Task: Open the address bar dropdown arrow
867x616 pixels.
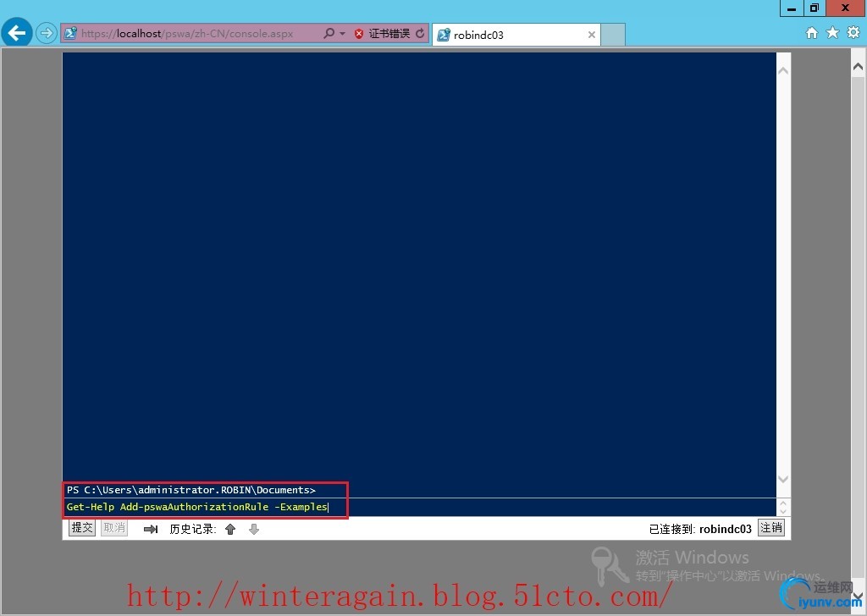Action: [342, 34]
